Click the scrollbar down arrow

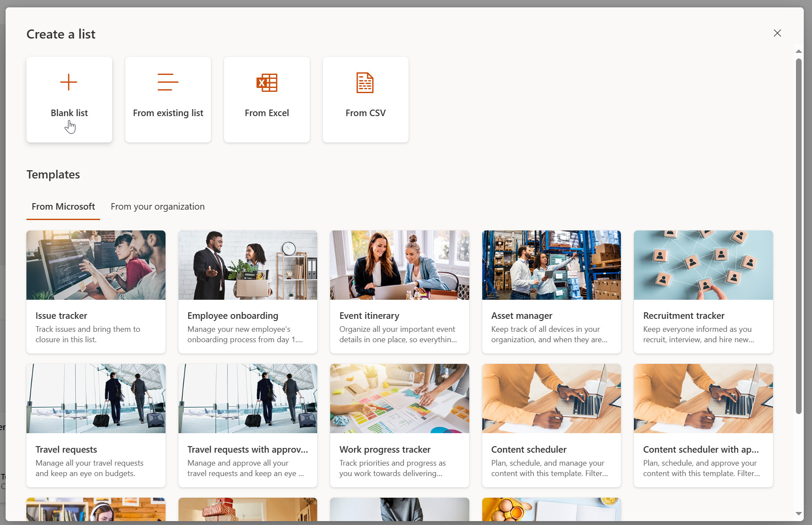[799, 514]
